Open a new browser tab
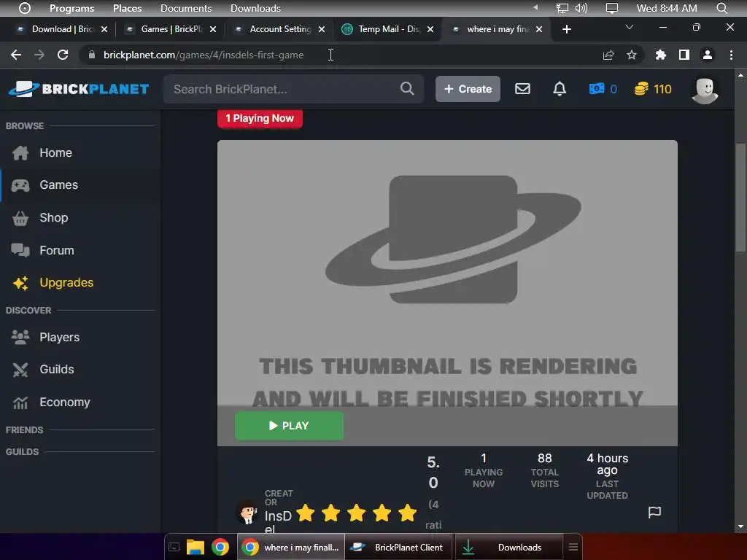 [566, 29]
